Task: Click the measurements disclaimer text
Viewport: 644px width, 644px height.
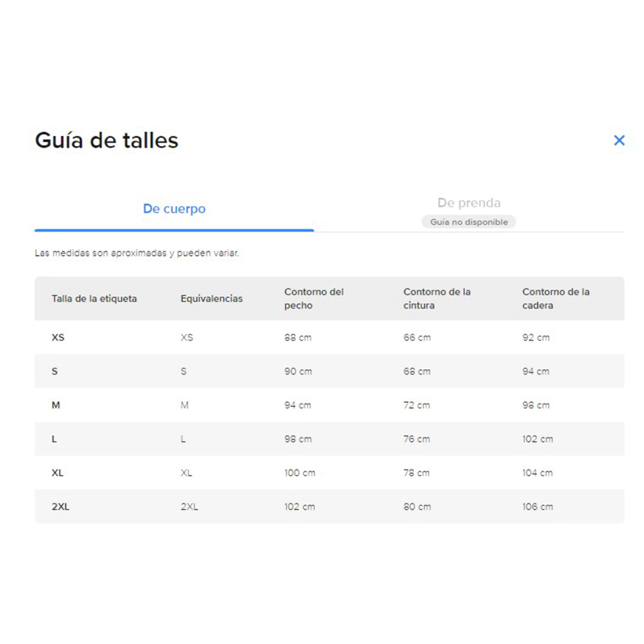Action: point(137,253)
